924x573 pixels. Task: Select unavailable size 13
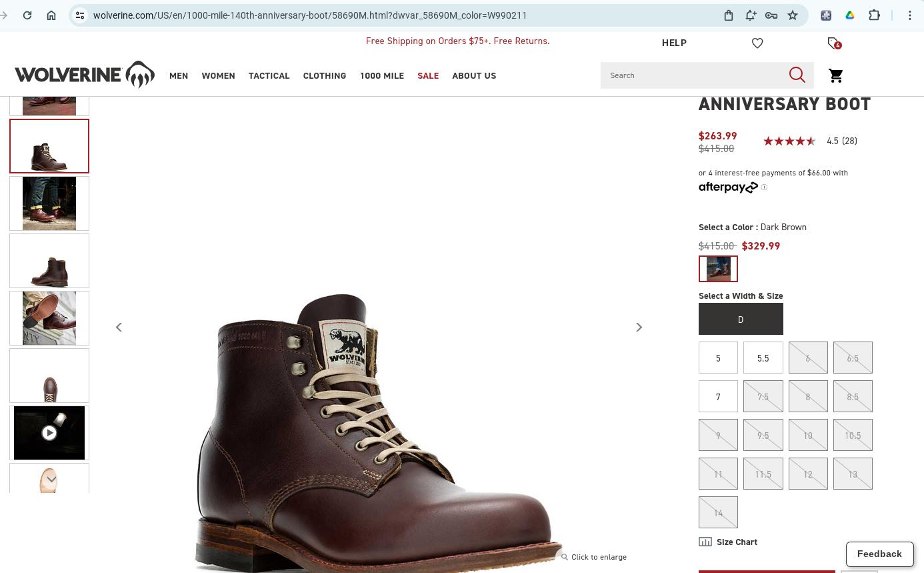point(853,474)
